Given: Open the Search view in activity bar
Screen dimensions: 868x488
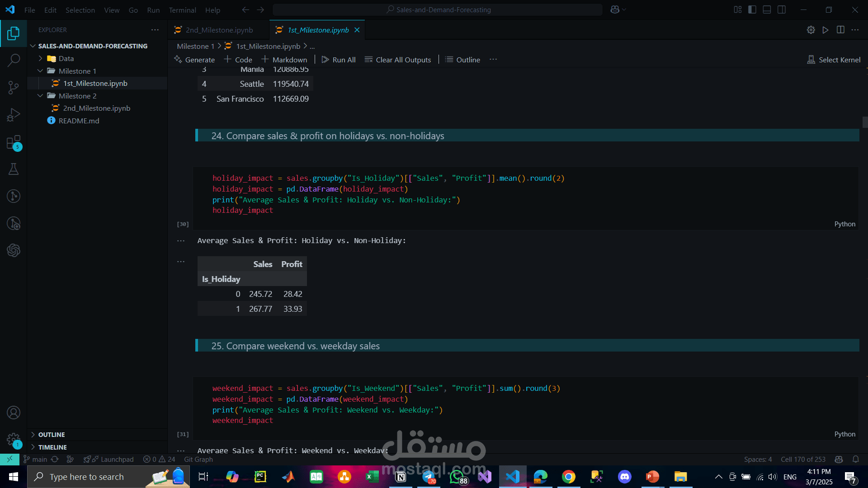Looking at the screenshot, I should [14, 60].
